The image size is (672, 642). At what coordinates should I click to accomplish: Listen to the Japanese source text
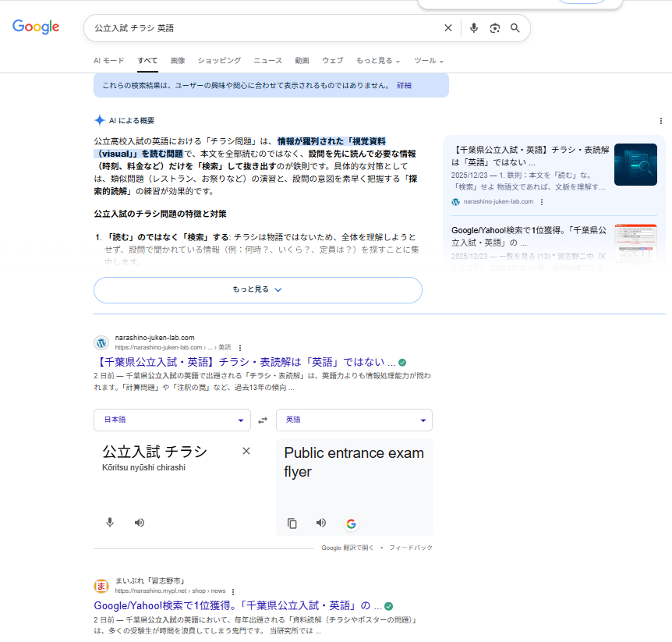click(x=139, y=523)
